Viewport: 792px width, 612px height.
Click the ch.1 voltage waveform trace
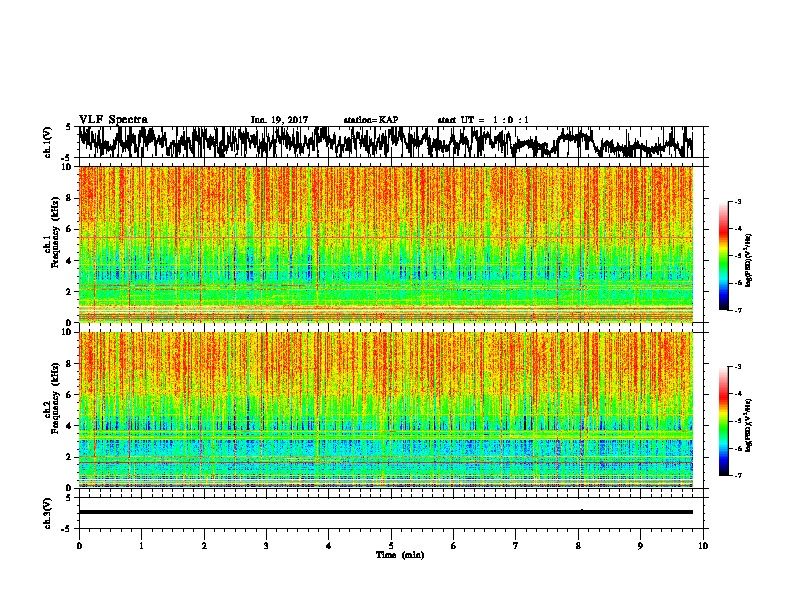click(385, 142)
